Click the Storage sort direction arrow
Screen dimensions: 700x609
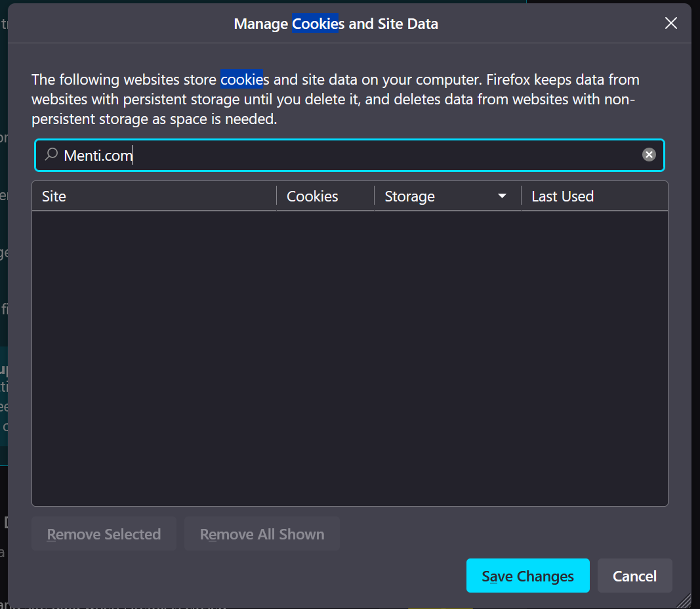[503, 196]
